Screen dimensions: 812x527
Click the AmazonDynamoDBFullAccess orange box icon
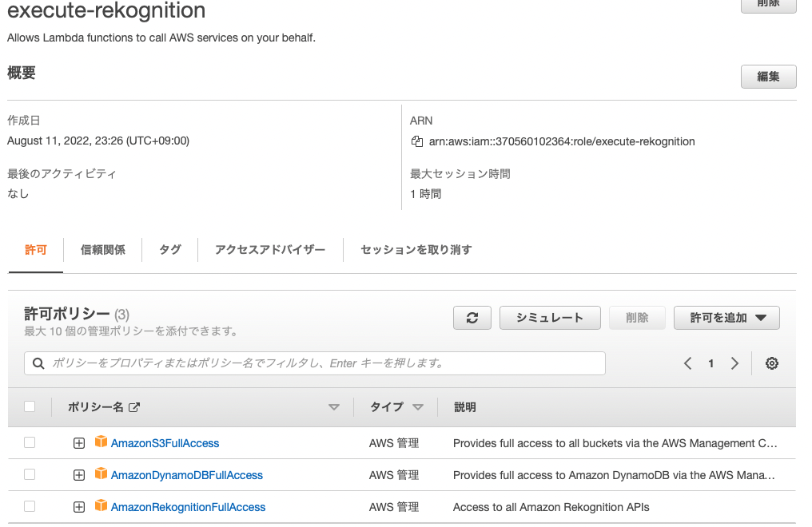pos(101,474)
